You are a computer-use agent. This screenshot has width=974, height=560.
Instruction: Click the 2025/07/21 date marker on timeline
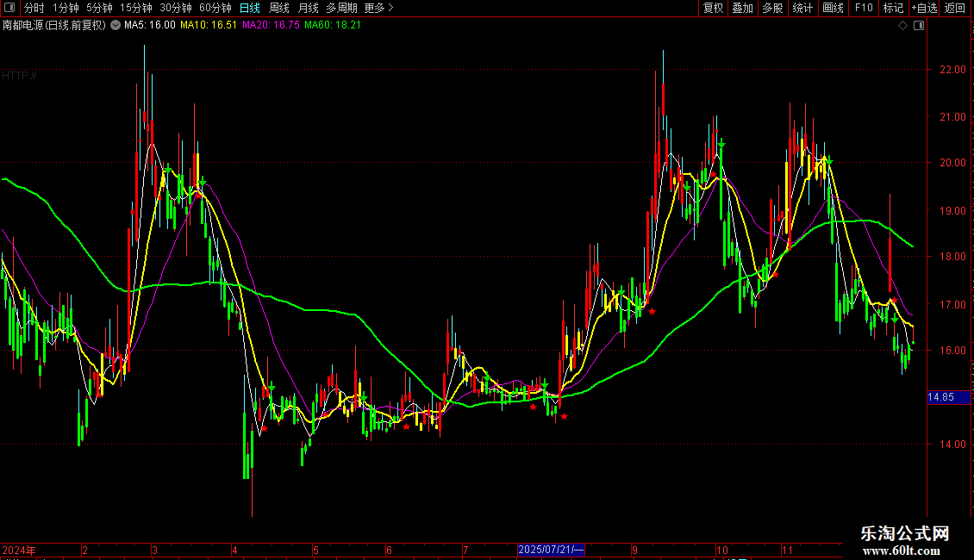551,550
